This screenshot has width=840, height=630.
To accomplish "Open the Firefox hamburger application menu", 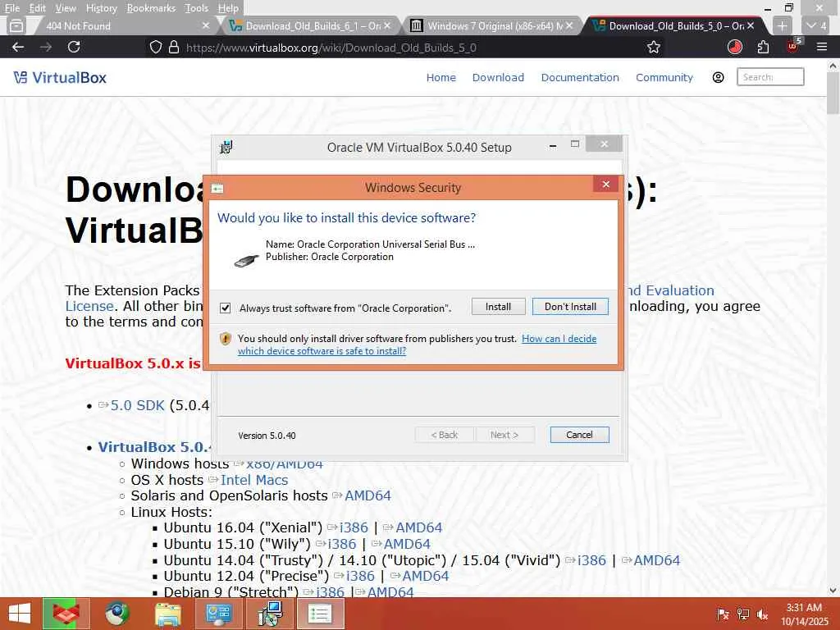I will tap(822, 47).
